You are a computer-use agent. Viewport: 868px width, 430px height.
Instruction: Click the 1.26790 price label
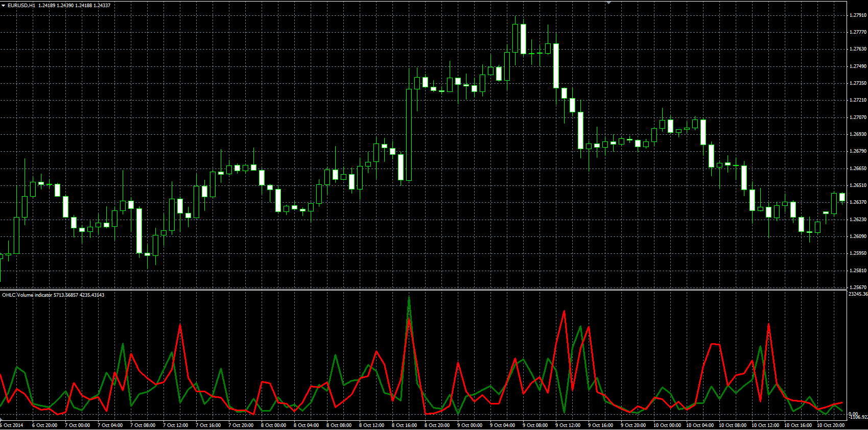point(858,151)
